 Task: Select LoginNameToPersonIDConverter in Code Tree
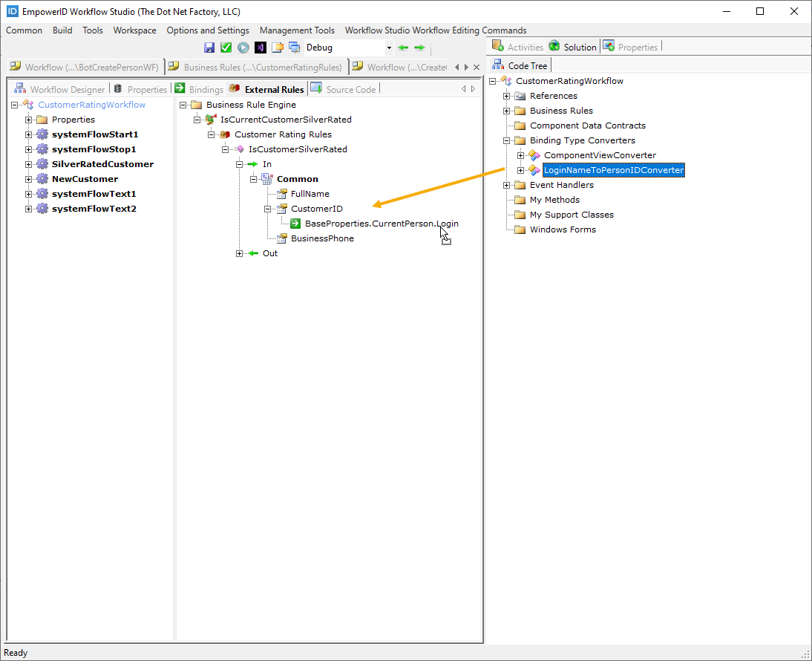coord(614,170)
